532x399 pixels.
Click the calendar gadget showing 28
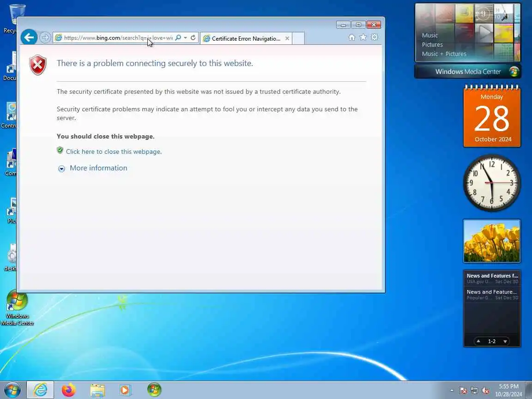pyautogui.click(x=492, y=116)
